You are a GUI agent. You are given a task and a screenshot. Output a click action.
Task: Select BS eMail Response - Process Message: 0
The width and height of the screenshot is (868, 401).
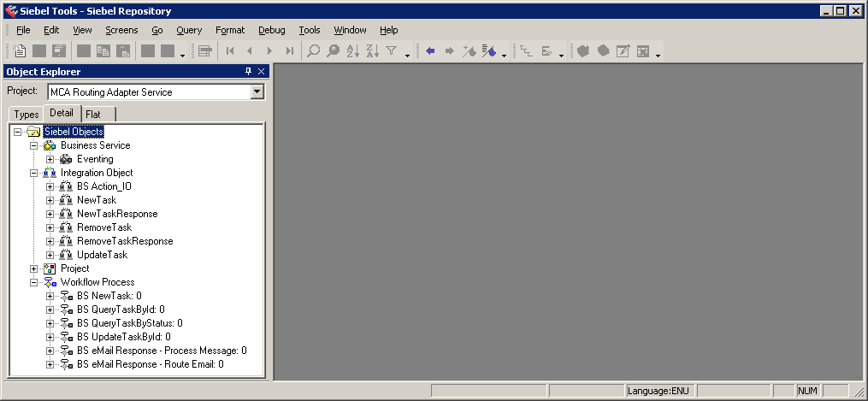tap(162, 351)
